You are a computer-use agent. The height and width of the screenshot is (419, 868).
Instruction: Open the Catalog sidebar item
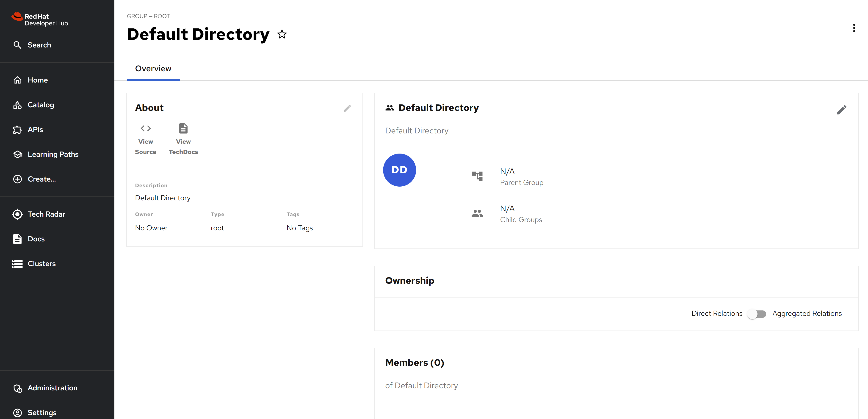pos(41,105)
